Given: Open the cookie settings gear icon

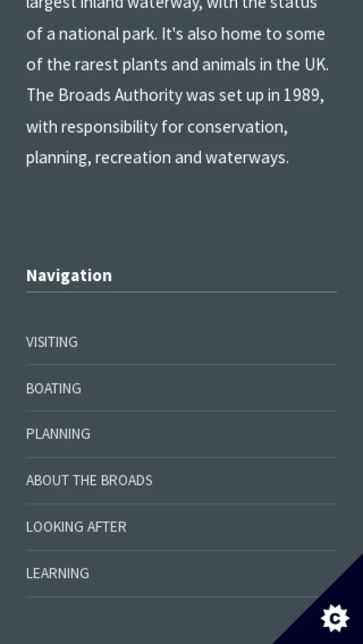Looking at the screenshot, I should [335, 619].
